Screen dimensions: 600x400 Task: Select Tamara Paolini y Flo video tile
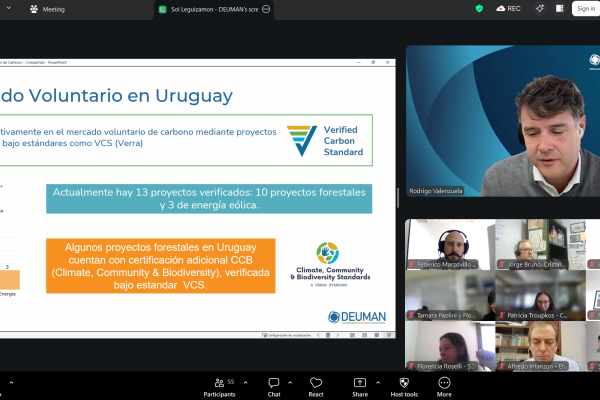450,295
